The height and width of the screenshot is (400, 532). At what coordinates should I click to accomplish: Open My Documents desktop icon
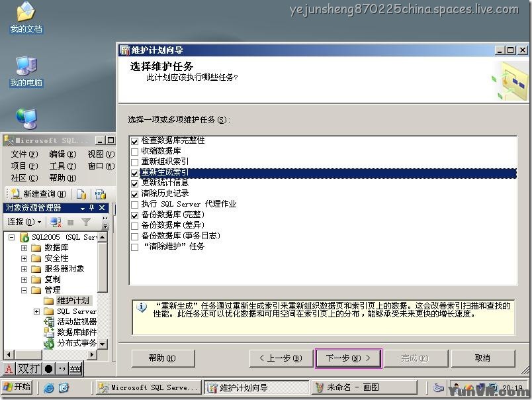(x=26, y=18)
